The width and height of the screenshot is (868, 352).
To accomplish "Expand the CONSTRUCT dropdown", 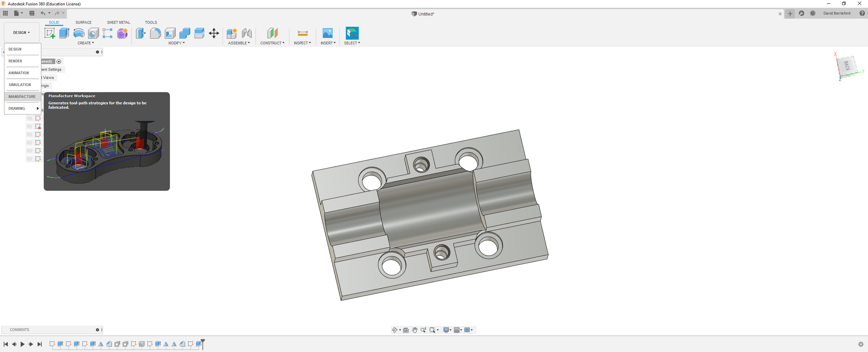I will point(272,43).
